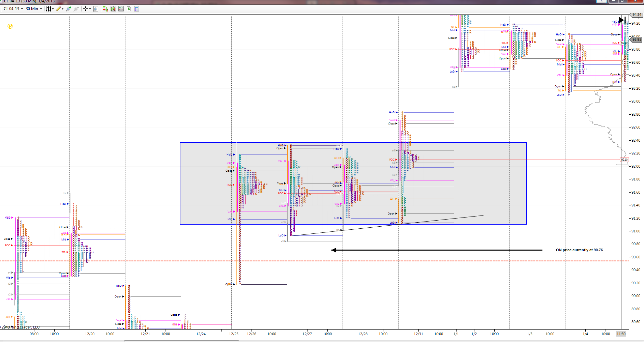Viewport: 644px width, 342px height.
Task: Select the highlighted 11:30 time marker
Action: point(621,334)
